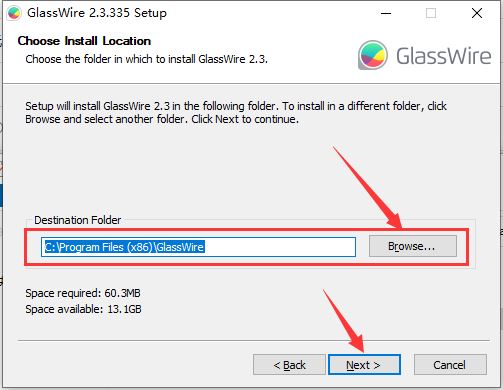
Task: Minimize the GlassWire Setup window
Action: [386, 13]
